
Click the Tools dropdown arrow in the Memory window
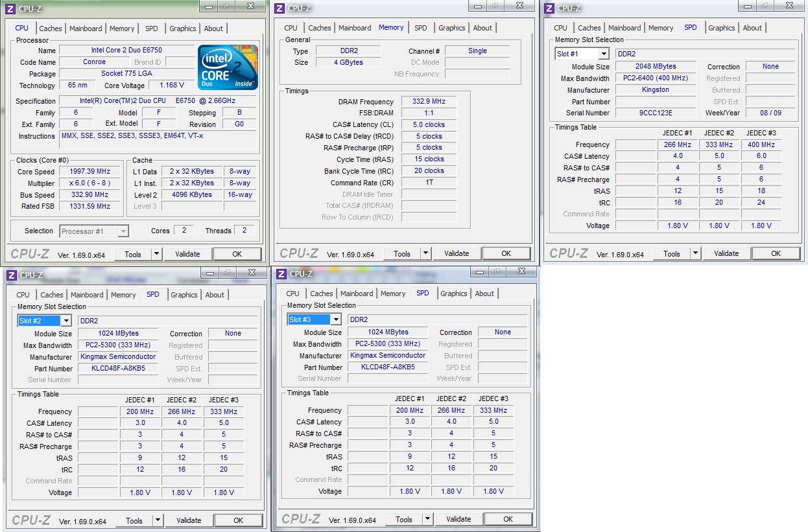point(425,254)
